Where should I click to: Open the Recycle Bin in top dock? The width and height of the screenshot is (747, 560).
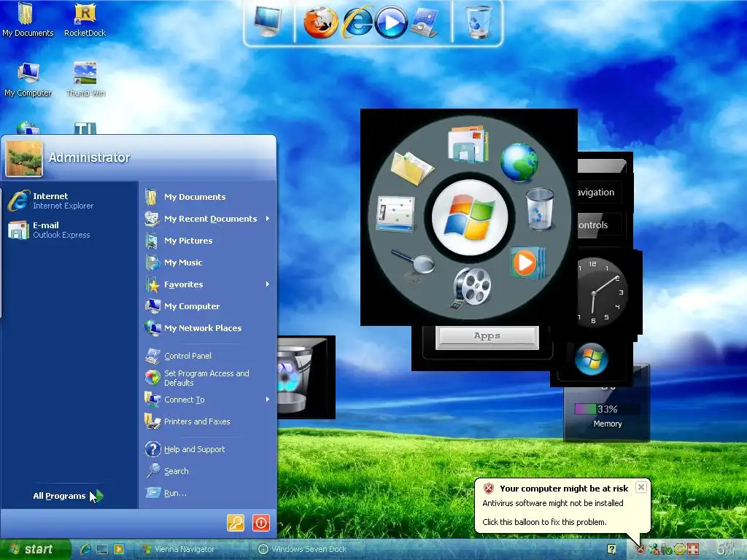(478, 22)
